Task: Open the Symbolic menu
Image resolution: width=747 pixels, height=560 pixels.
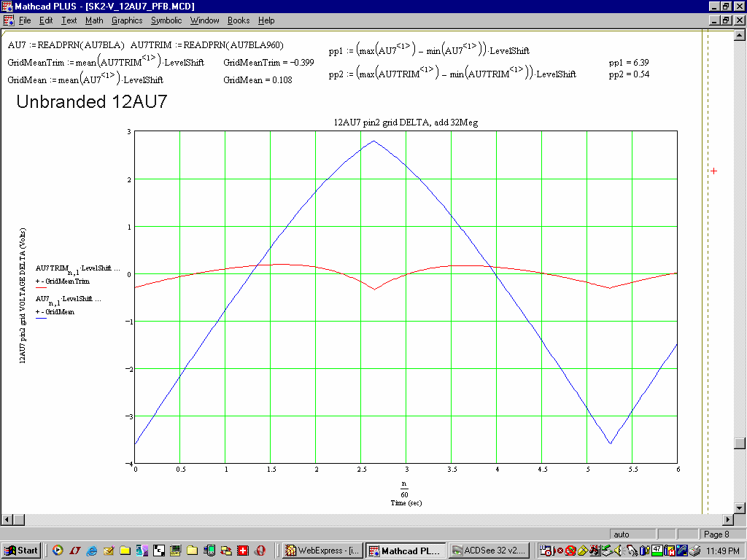Action: click(166, 20)
